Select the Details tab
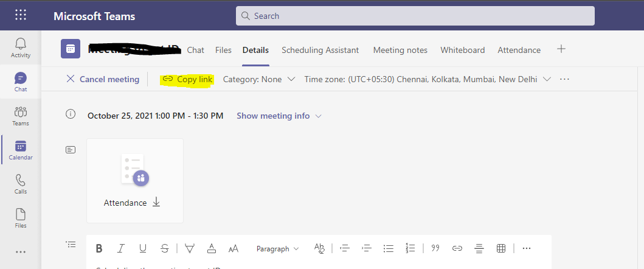644x269 pixels. tap(255, 50)
